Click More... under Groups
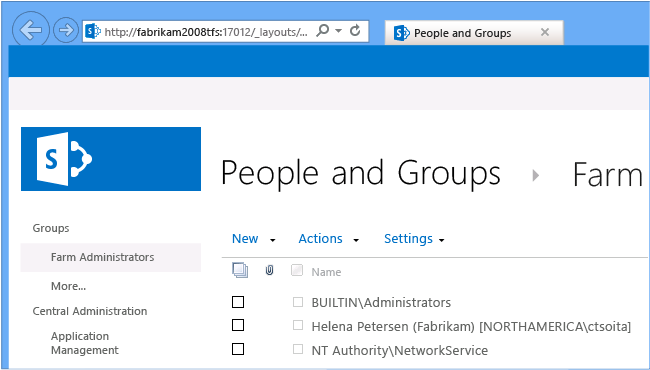The width and height of the screenshot is (650, 370). 68,286
